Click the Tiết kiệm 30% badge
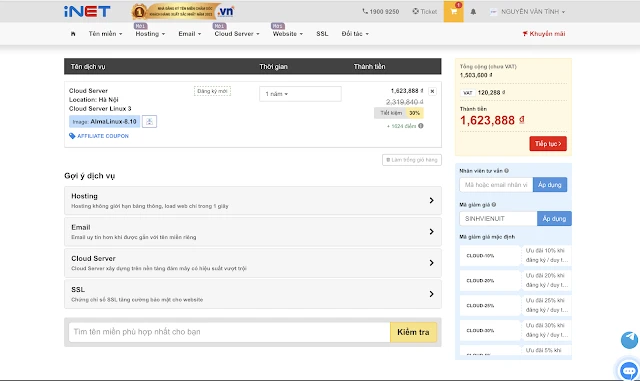The height and width of the screenshot is (381, 640). 399,113
